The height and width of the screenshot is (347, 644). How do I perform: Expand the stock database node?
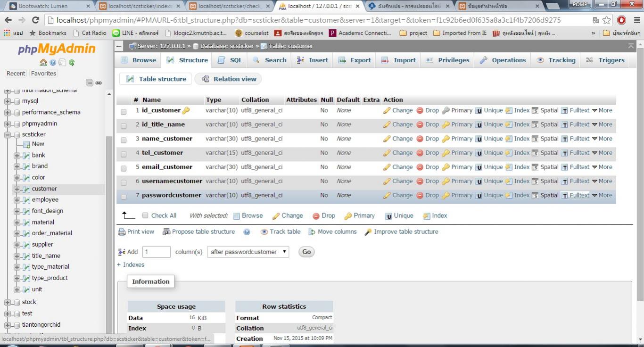click(8, 302)
